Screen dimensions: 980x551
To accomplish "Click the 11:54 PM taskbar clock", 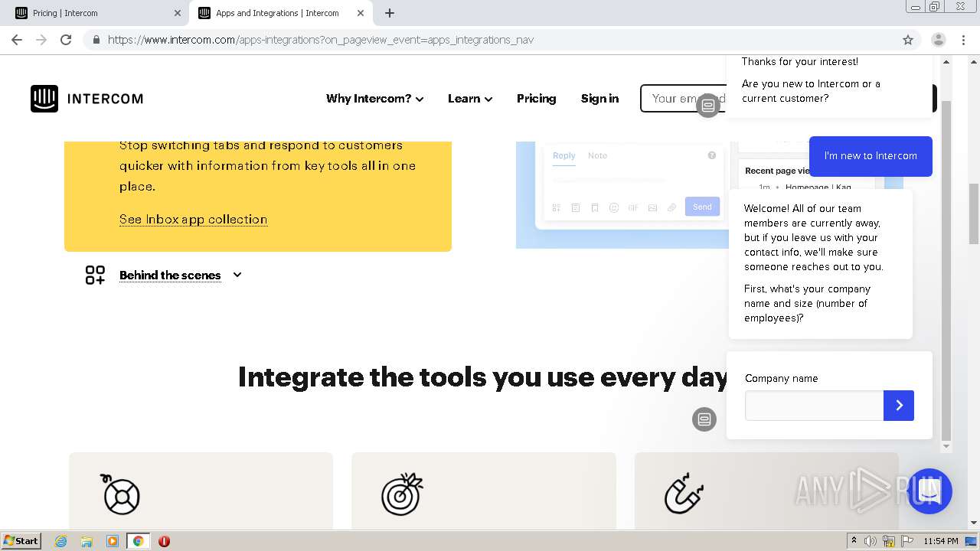I will [x=941, y=541].
